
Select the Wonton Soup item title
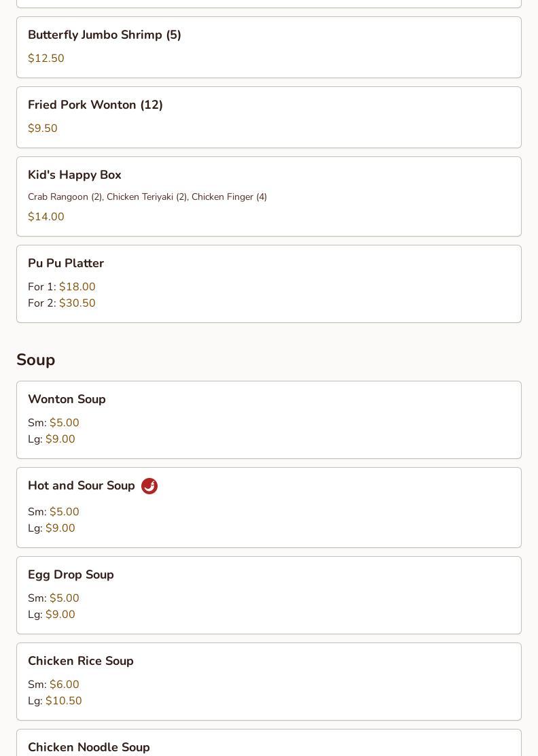click(67, 399)
